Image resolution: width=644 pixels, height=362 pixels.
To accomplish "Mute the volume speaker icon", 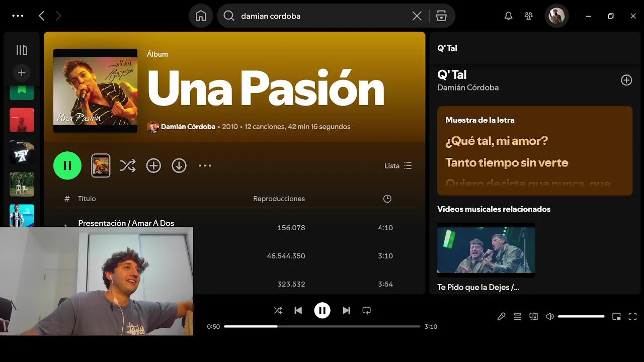I will point(550,316).
